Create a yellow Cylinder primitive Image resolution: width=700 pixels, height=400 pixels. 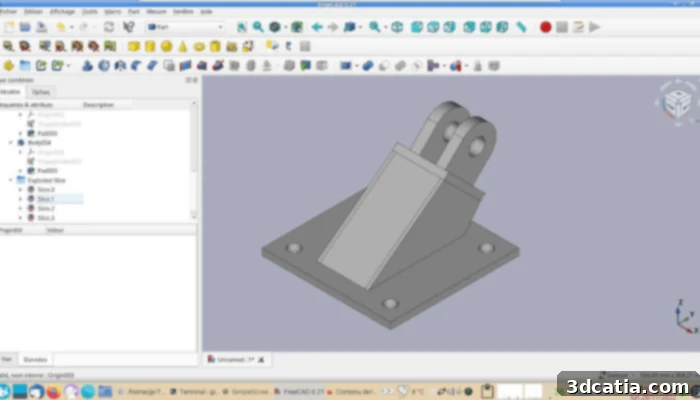tap(150, 46)
